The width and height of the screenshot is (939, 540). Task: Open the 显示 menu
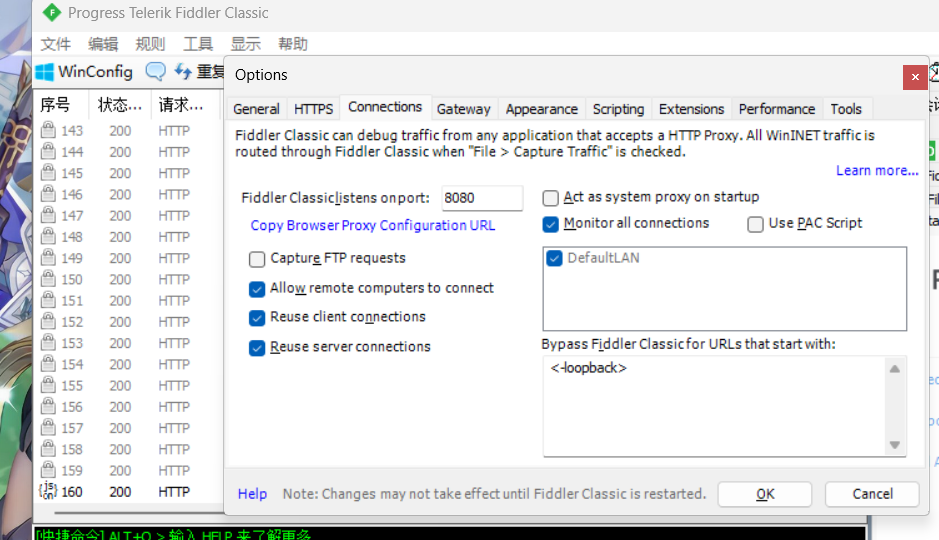(x=246, y=44)
